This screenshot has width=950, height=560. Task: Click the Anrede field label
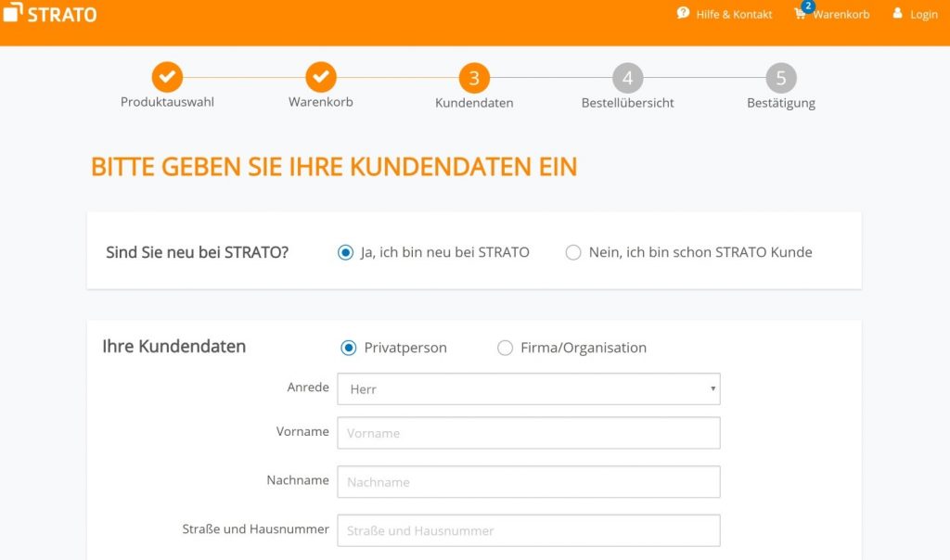point(308,388)
